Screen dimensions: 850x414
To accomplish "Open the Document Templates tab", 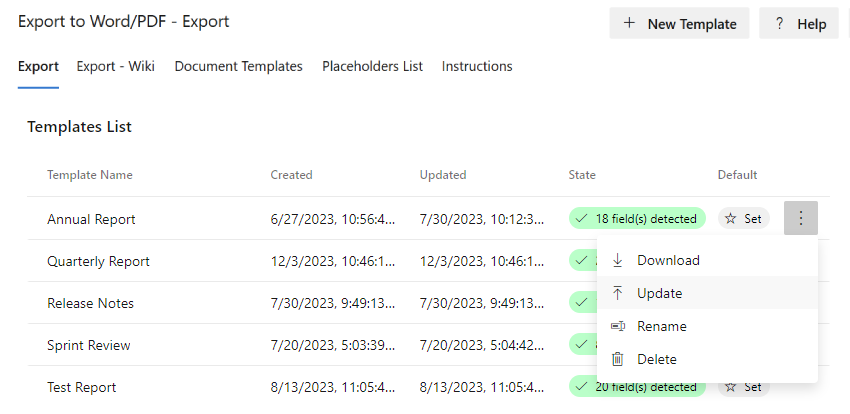I will click(x=238, y=66).
